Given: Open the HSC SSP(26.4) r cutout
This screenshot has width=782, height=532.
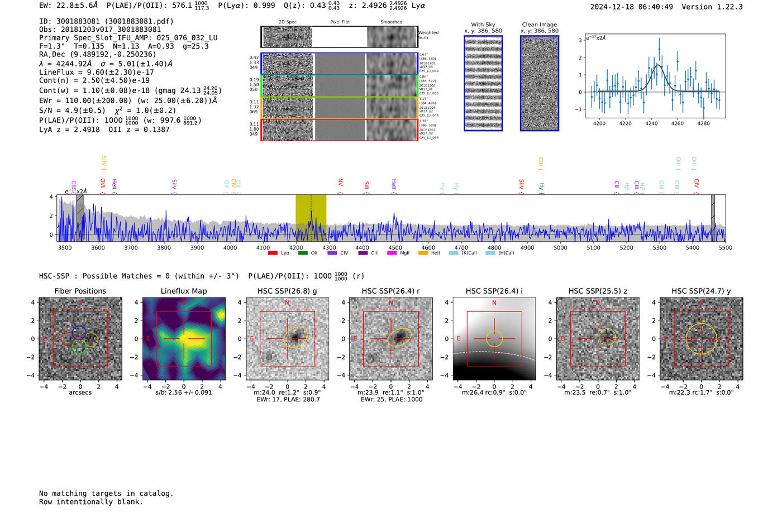Looking at the screenshot, I should click(391, 339).
